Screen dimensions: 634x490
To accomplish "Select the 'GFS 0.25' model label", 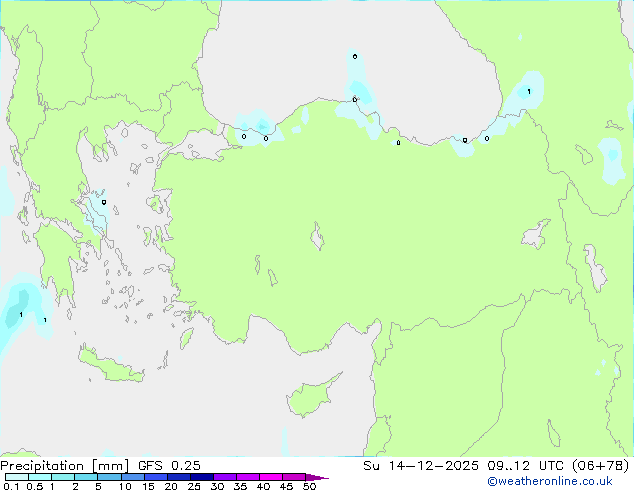I will tap(169, 466).
